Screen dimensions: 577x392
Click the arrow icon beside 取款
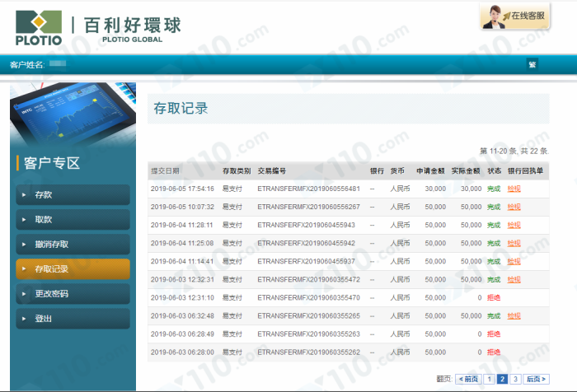point(23,220)
